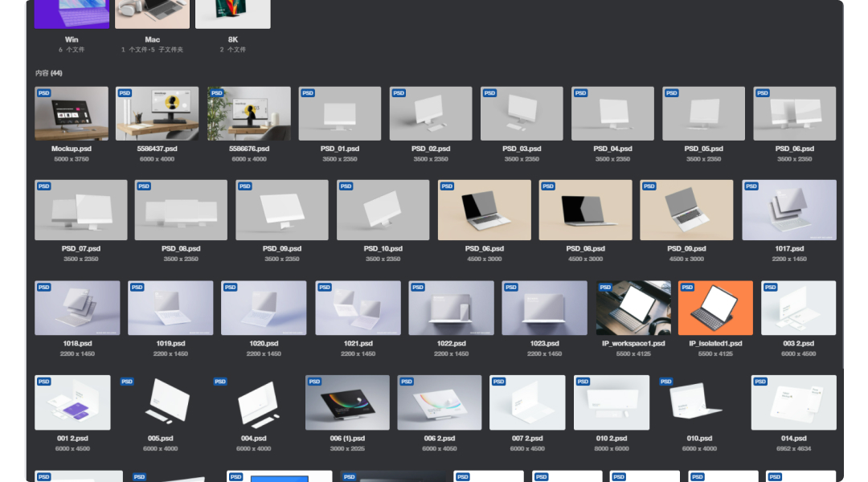Select the 5586437.psd desk monitor thumbnail
The image size is (868, 482).
tap(158, 113)
